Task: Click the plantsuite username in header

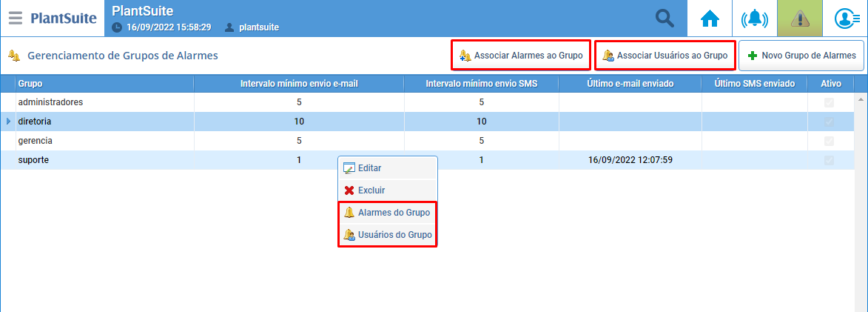Action: tap(259, 27)
